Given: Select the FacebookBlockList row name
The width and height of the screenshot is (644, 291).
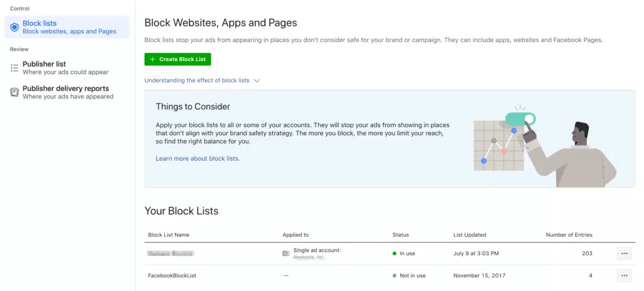Looking at the screenshot, I should coord(172,275).
